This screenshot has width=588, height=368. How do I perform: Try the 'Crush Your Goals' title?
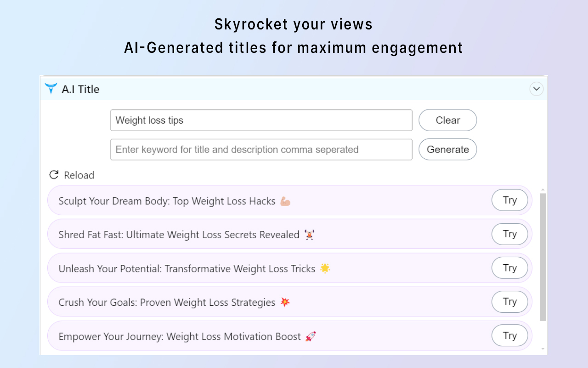point(509,302)
